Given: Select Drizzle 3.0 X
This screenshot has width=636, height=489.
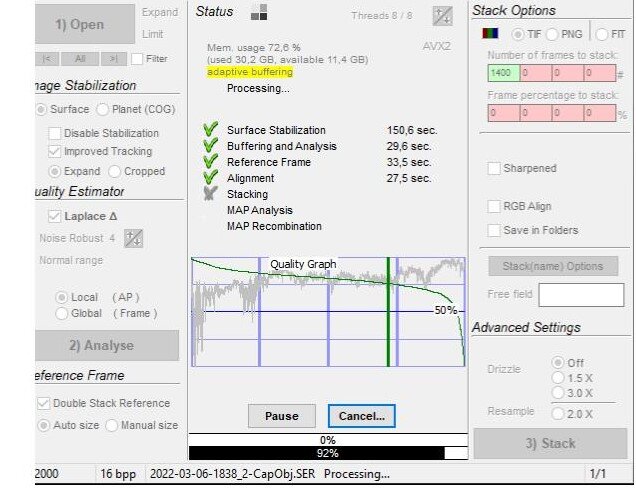Looking at the screenshot, I should [x=558, y=392].
